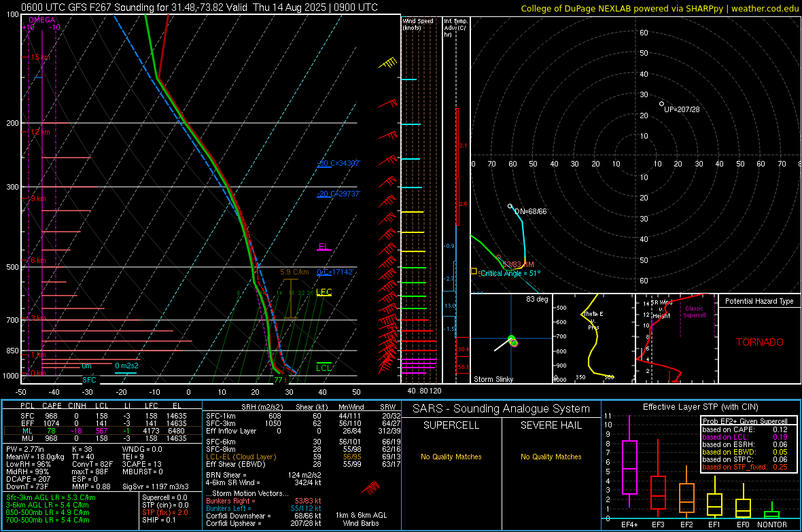
Task: Click the SARS - Sounding Analogue System title
Action: pyautogui.click(x=502, y=409)
